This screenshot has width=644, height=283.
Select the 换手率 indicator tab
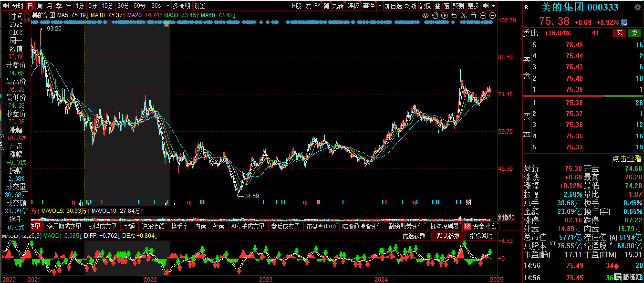tap(180, 226)
